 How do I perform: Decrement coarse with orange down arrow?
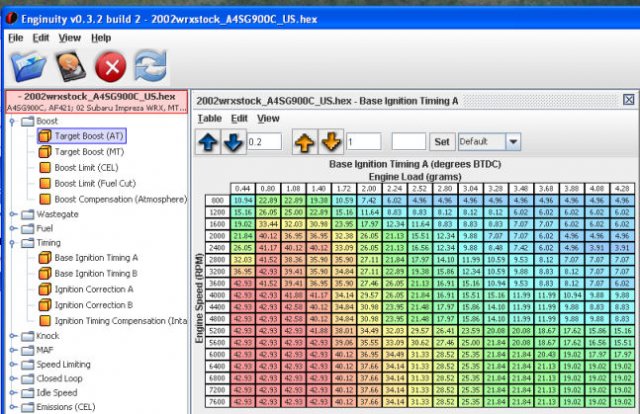point(331,142)
